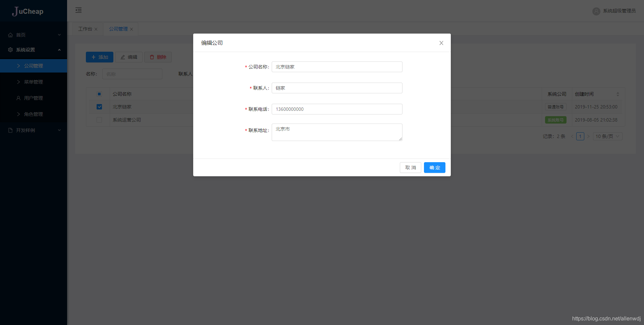Image resolution: width=644 pixels, height=325 pixels.
Task: Click the 公司名称 column header
Action: [122, 94]
